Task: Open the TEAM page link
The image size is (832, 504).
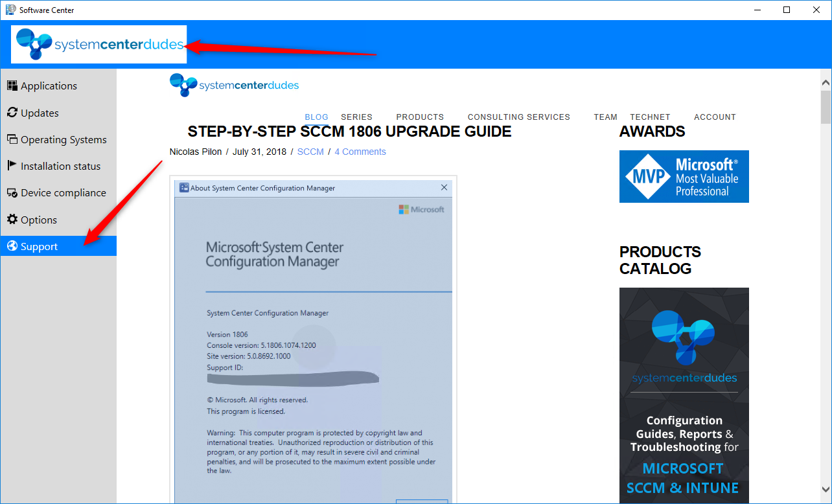Action: tap(606, 117)
